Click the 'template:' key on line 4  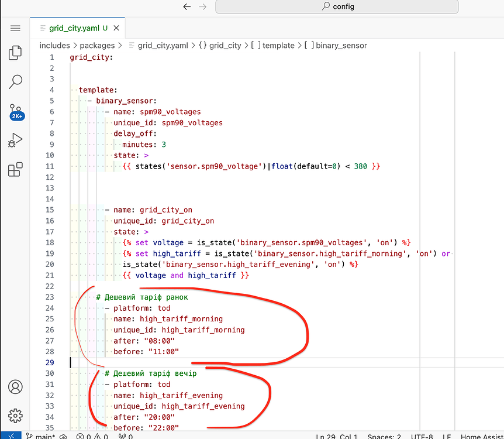[98, 90]
